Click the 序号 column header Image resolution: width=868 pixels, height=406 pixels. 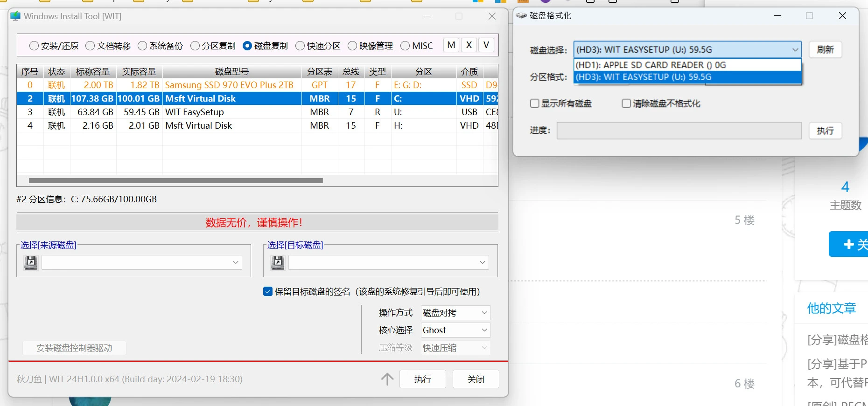pos(30,72)
